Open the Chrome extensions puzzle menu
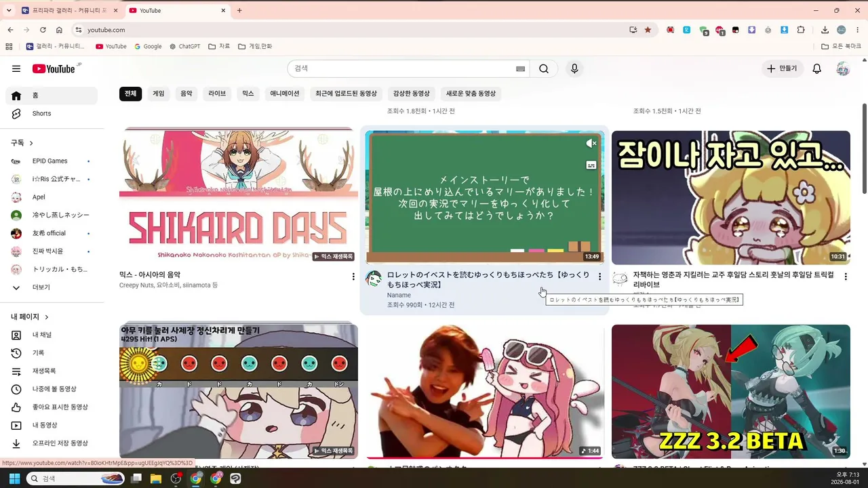 click(801, 30)
